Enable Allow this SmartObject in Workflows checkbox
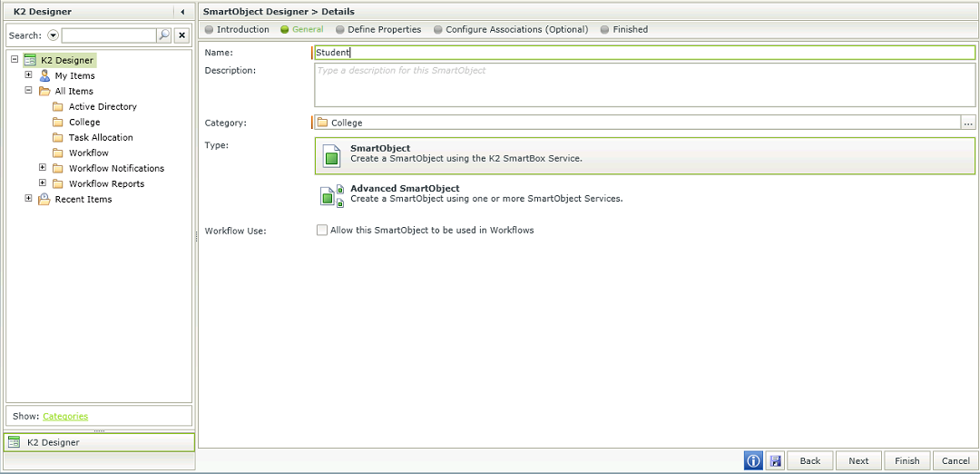The height and width of the screenshot is (474, 980). tap(322, 230)
